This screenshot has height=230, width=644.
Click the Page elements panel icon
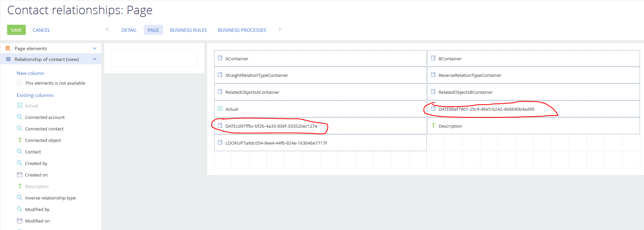(x=8, y=48)
